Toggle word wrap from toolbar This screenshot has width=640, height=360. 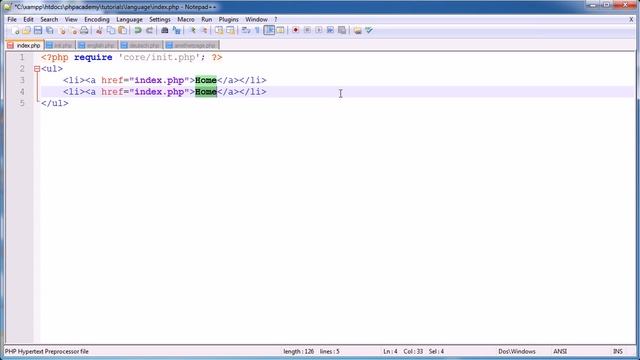click(246, 31)
